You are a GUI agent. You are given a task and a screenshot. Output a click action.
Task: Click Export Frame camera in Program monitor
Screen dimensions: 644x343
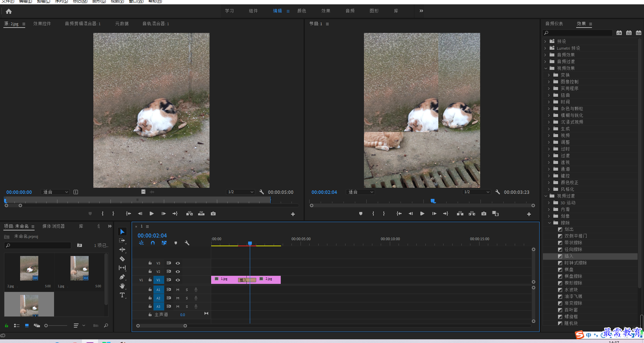[x=484, y=214]
